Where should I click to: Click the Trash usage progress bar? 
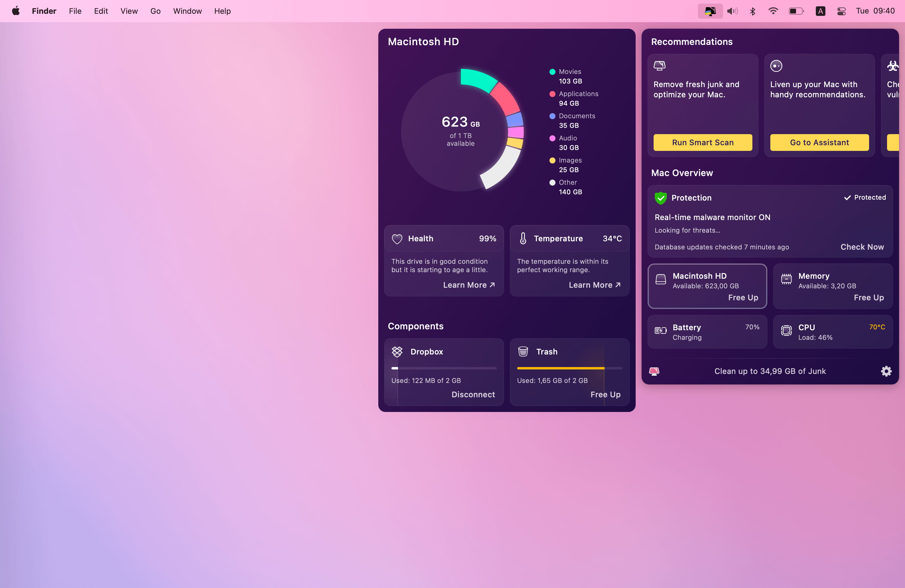[x=569, y=368]
